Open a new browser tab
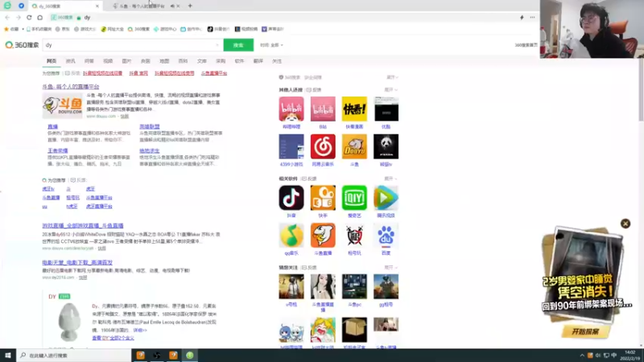 click(x=190, y=6)
